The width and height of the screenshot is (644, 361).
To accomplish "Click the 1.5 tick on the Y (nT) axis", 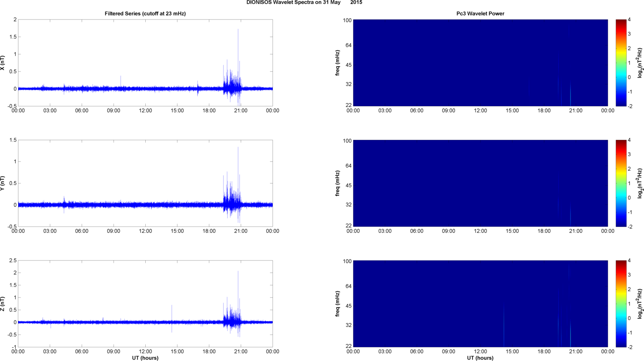I will [13, 140].
